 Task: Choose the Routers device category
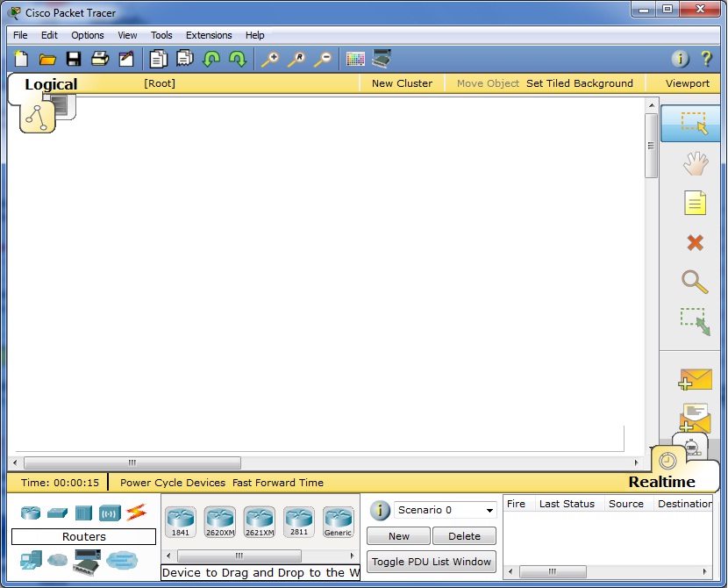31,513
